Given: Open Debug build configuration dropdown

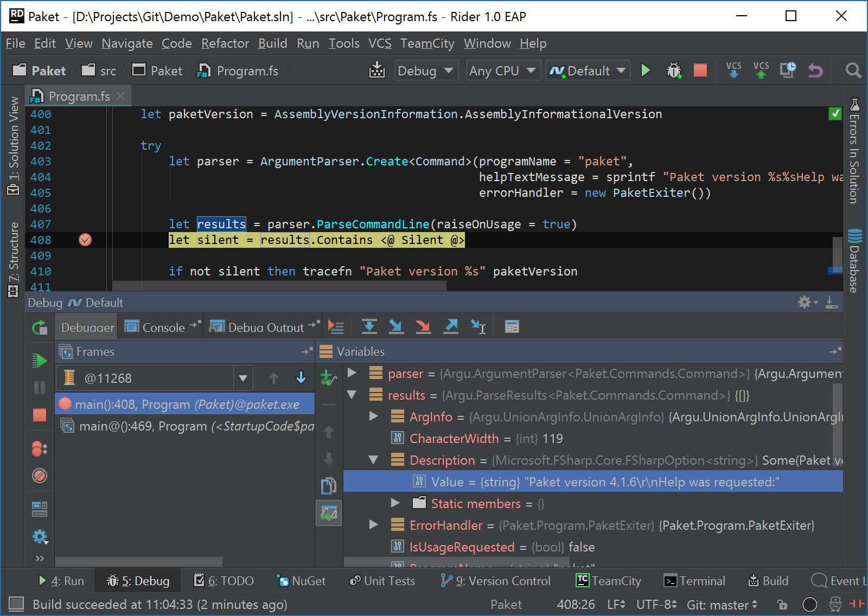Looking at the screenshot, I should click(x=426, y=70).
